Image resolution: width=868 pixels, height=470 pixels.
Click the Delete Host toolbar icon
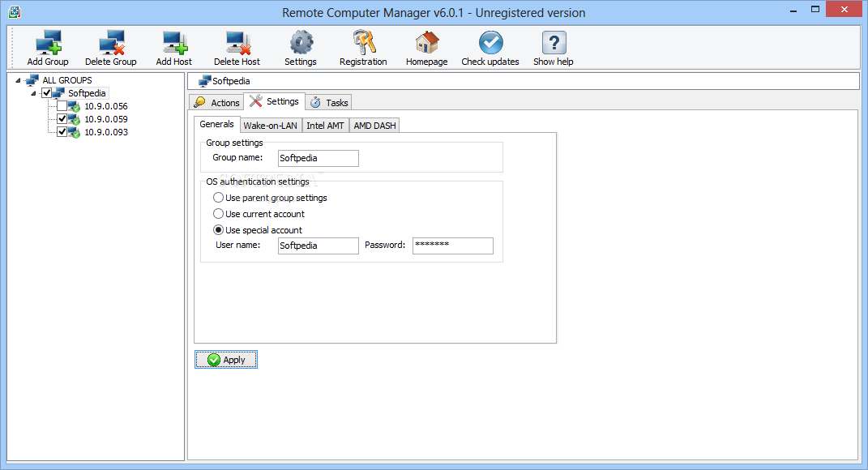[237, 43]
